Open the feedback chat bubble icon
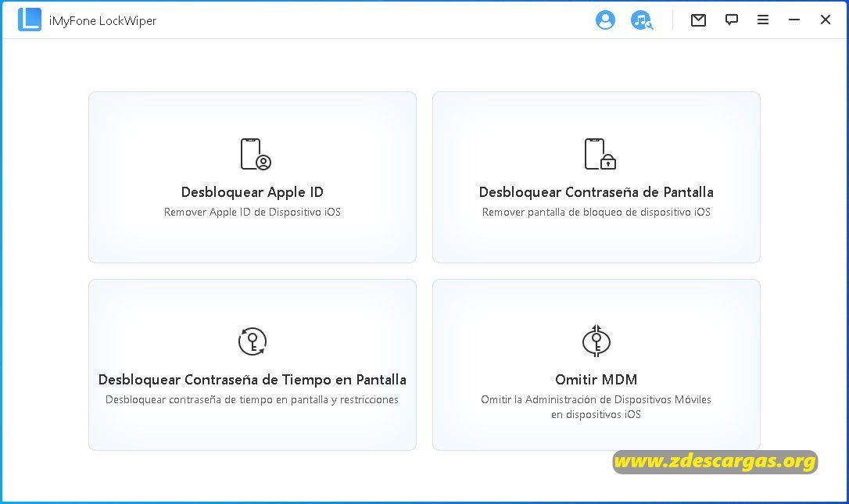This screenshot has width=849, height=504. tap(732, 20)
